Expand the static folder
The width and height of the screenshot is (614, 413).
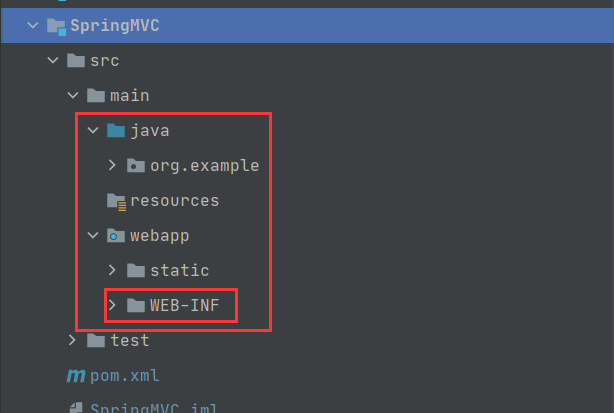pyautogui.click(x=112, y=270)
